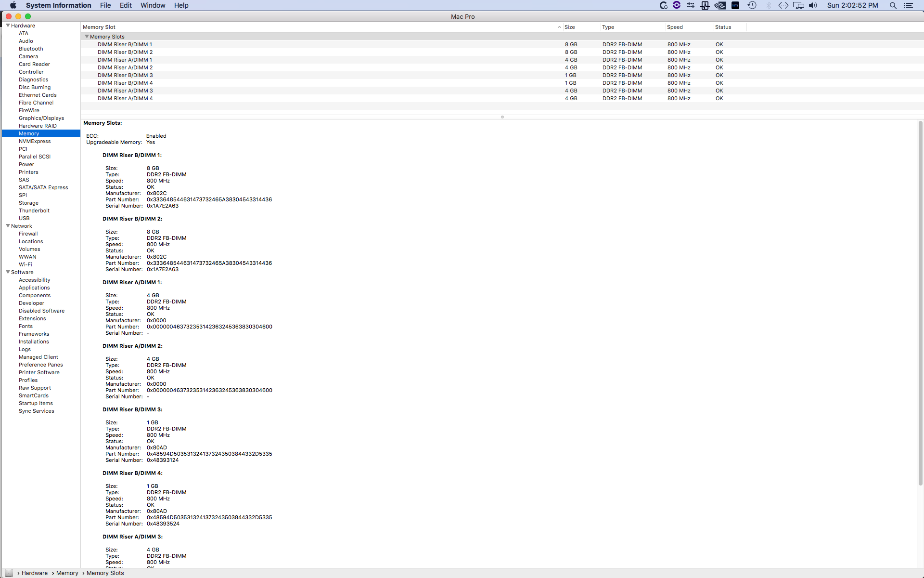Select row DIMM Riser B/DIMM 3
This screenshot has width=924, height=578.
pyautogui.click(x=502, y=75)
